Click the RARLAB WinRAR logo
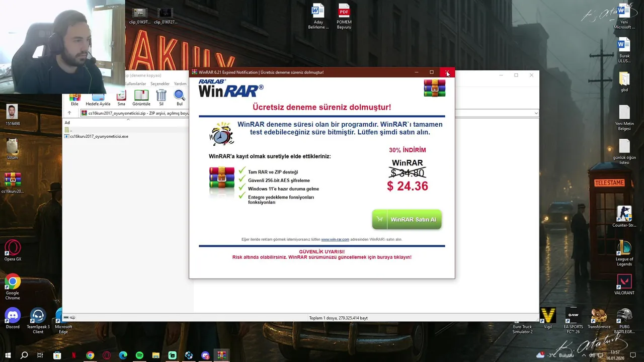Screen dimensions: 644x362 (230, 88)
